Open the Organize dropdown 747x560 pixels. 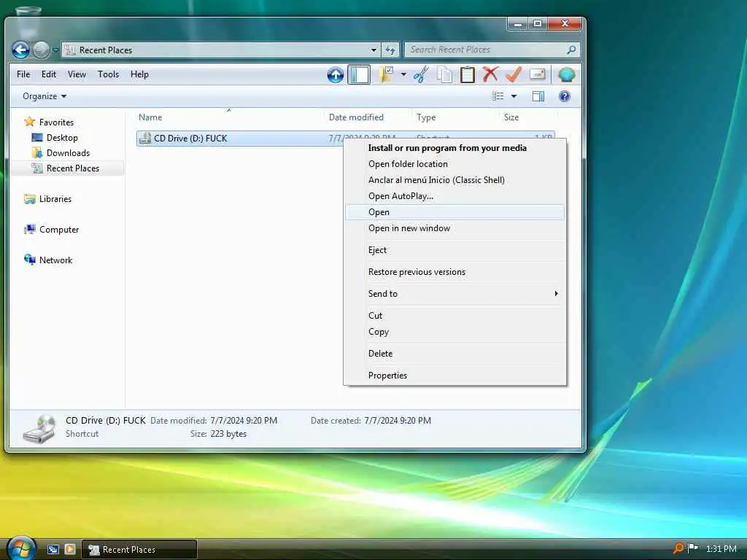[x=44, y=96]
